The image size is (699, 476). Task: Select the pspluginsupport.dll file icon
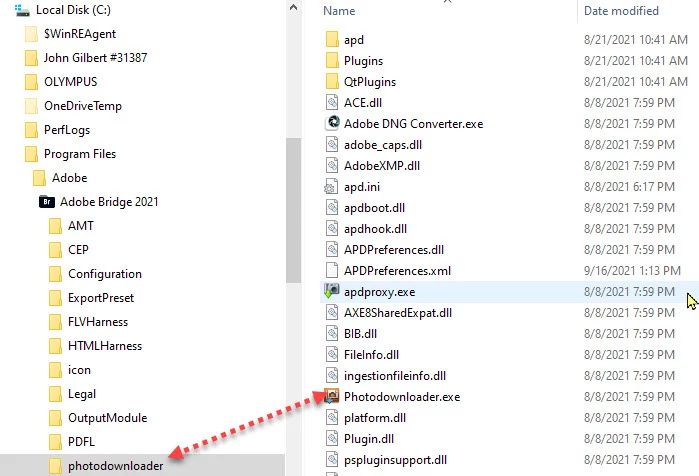[332, 460]
